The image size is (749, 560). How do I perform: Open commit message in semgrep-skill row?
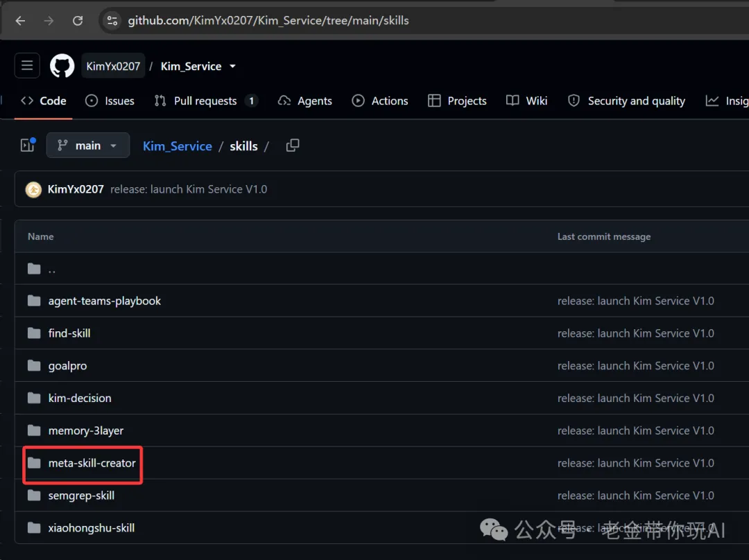(636, 496)
